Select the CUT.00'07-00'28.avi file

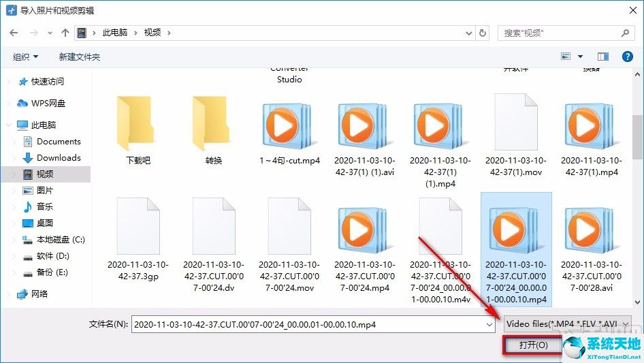click(592, 249)
